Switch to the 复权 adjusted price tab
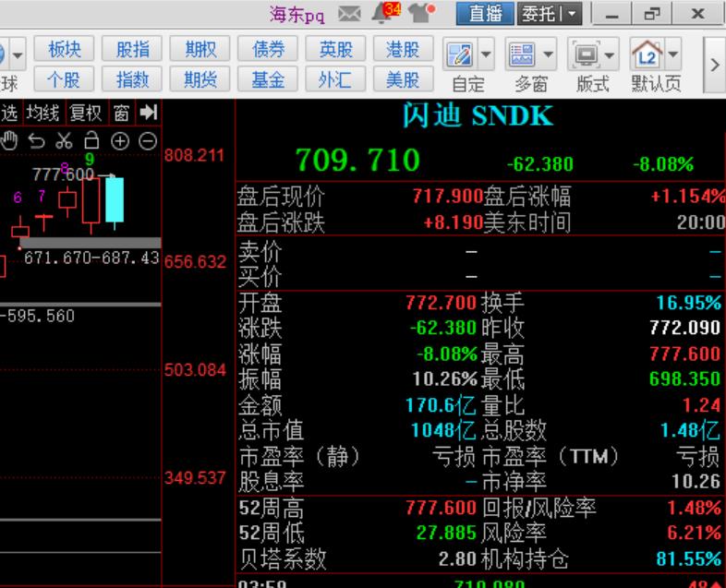Screen dimensions: 726x588 coord(85,113)
